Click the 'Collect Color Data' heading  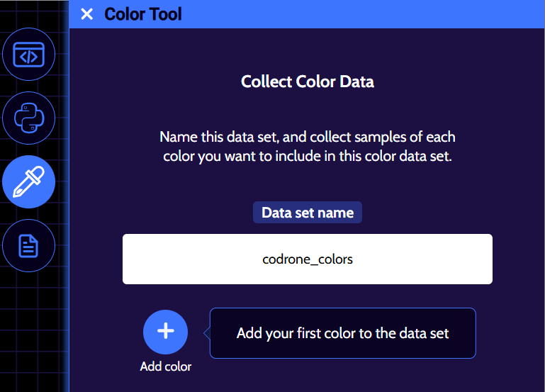tap(307, 82)
